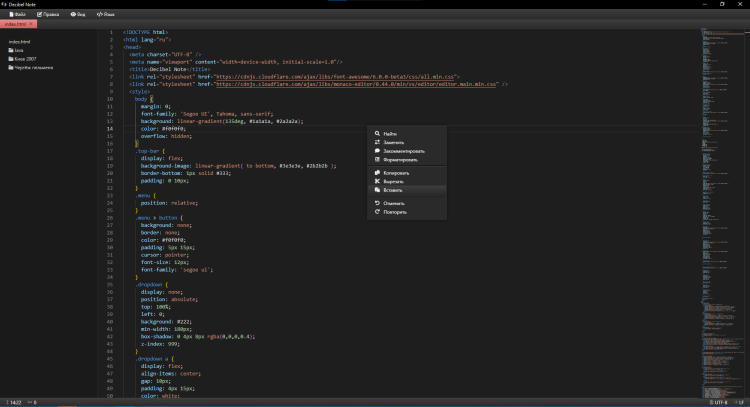The height and width of the screenshot is (407, 750).
Task: Close the index.html tab
Action: pyautogui.click(x=31, y=23)
